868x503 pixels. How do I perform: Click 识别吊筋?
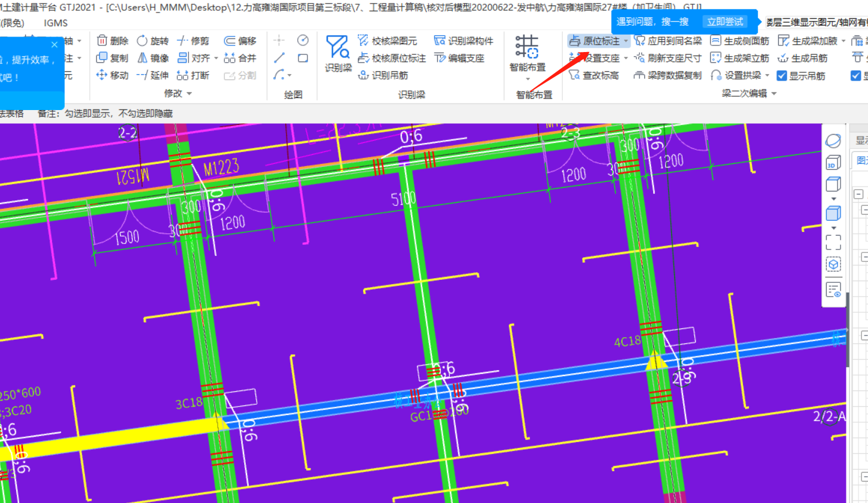[383, 75]
